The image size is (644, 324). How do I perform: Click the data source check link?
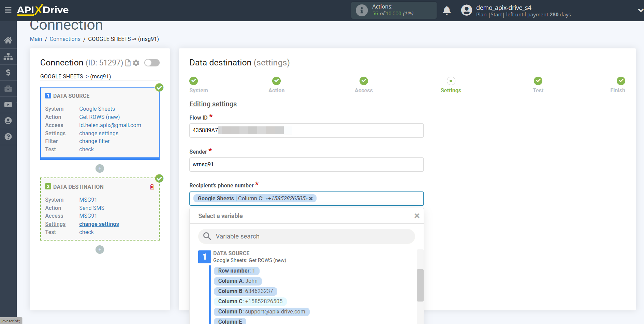coord(86,150)
